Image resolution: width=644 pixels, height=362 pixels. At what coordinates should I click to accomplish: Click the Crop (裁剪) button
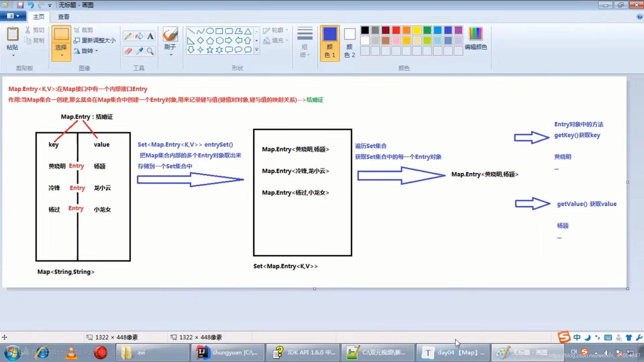click(83, 30)
